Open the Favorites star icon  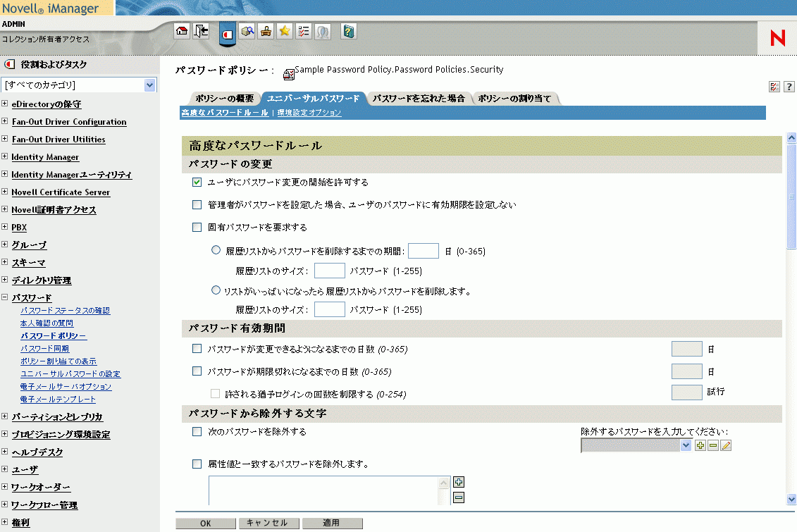[x=285, y=32]
